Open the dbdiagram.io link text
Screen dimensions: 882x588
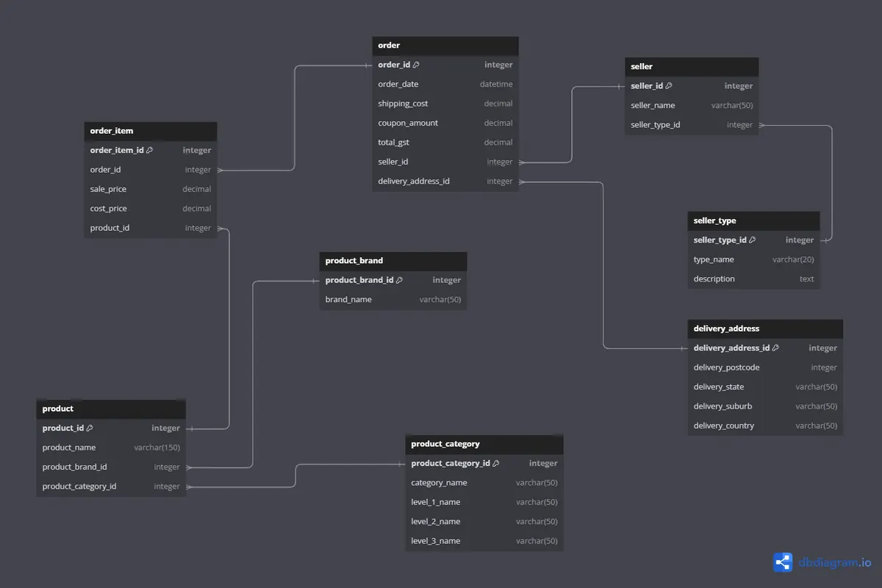[x=834, y=562]
